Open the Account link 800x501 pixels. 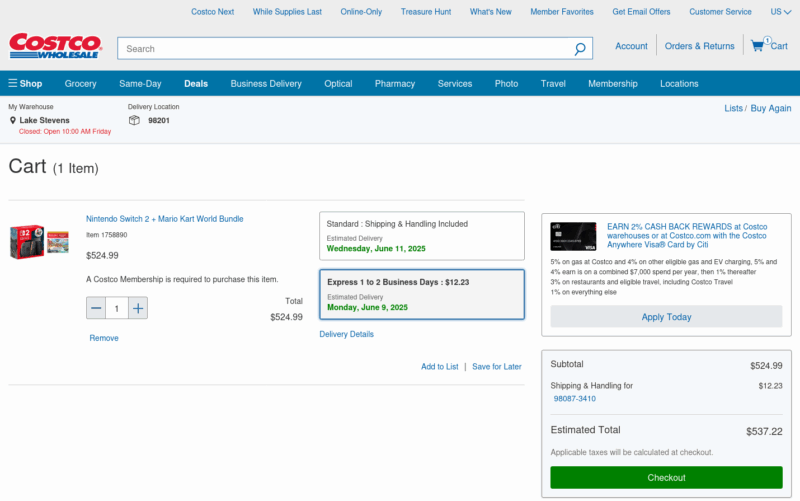tap(631, 46)
